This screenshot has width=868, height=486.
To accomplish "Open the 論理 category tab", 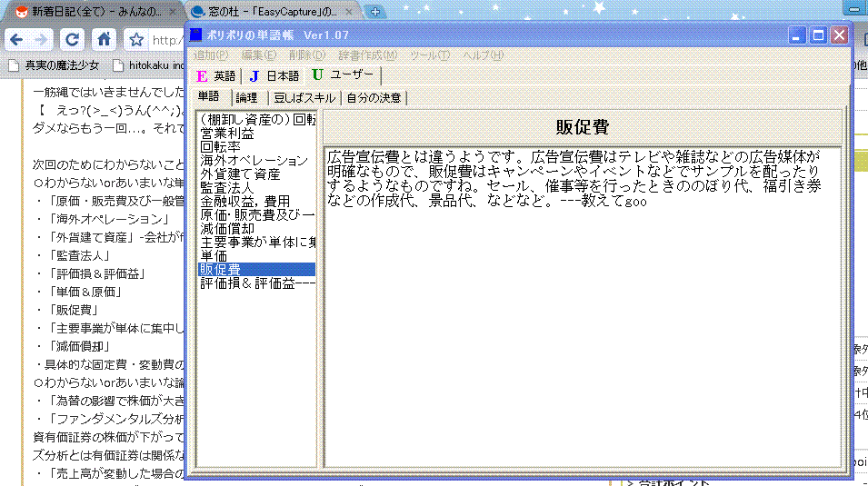I will coord(246,97).
